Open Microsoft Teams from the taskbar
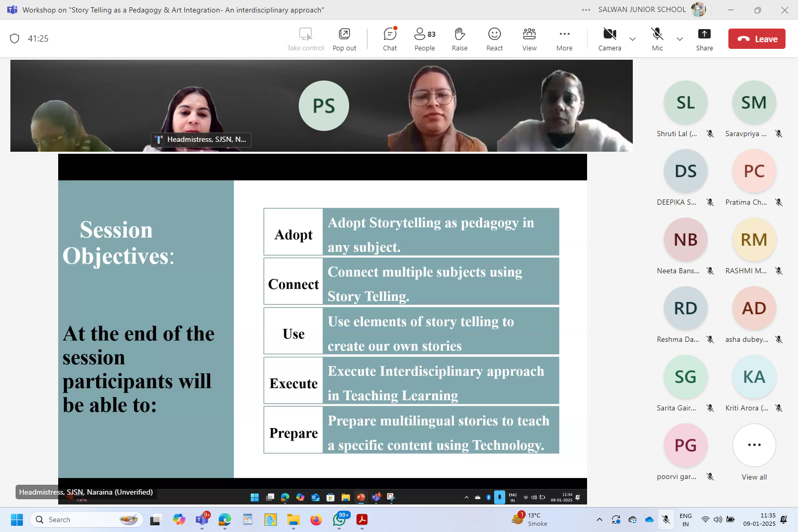798x532 pixels. coord(202,520)
